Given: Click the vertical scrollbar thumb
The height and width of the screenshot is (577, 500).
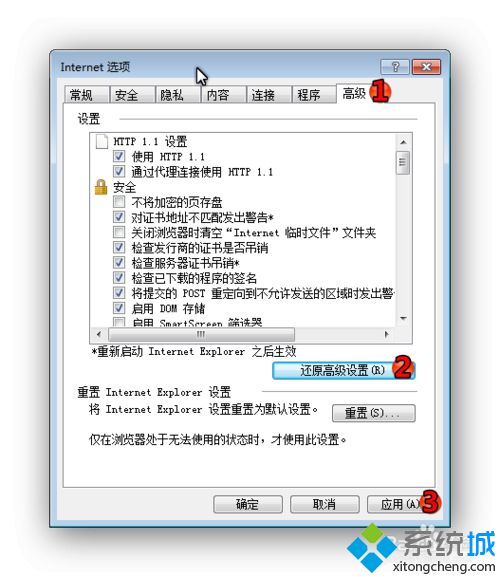Looking at the screenshot, I should [x=403, y=162].
